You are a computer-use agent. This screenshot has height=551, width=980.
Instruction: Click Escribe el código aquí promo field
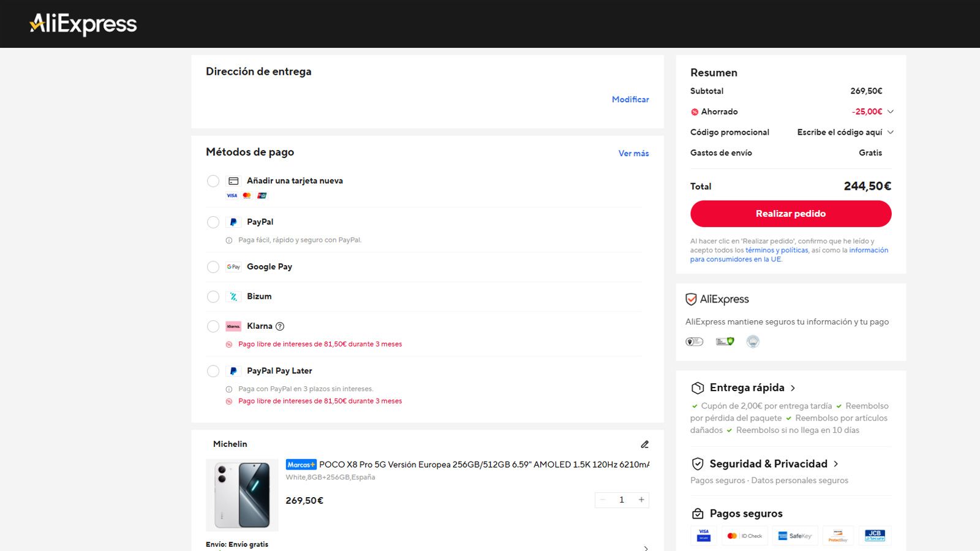pyautogui.click(x=840, y=132)
